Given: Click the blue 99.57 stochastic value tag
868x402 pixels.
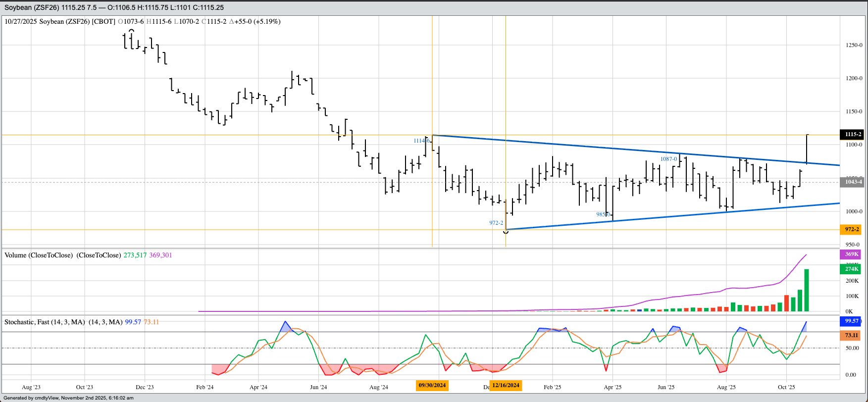Looking at the screenshot, I should 851,321.
